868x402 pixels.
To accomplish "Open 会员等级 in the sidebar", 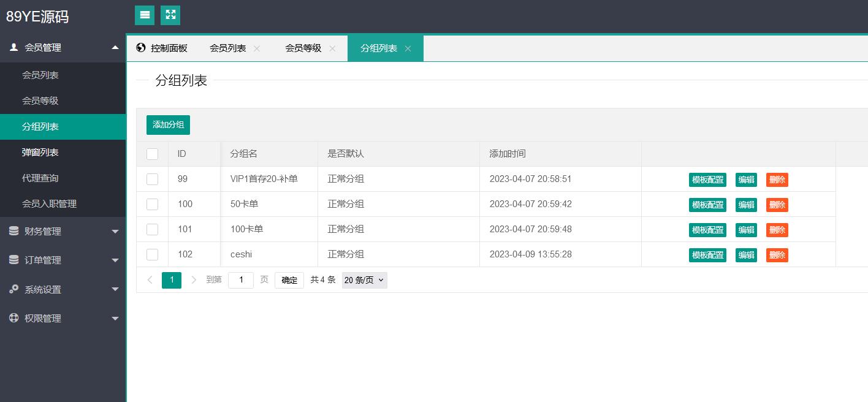I will (63, 100).
